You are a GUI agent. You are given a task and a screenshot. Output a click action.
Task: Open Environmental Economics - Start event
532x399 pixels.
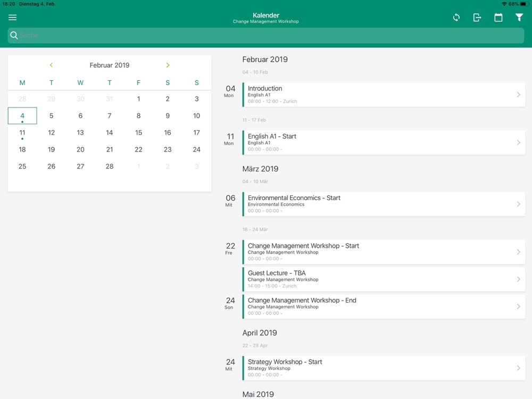(x=384, y=204)
